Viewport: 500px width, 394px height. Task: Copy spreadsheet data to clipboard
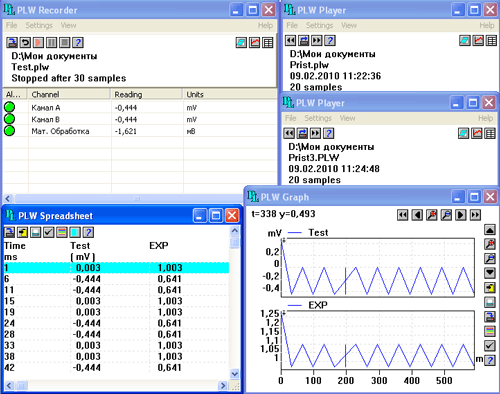tap(22, 232)
